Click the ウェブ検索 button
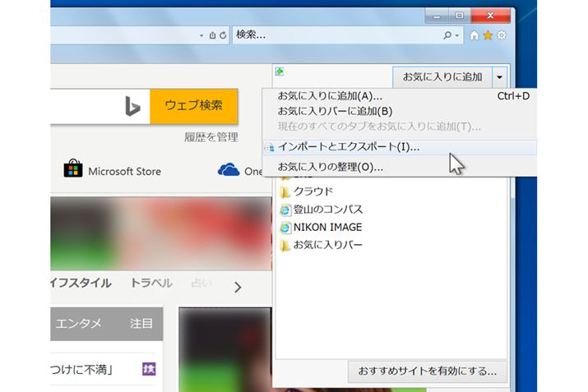Viewport: 588px width, 392px height. click(x=194, y=106)
